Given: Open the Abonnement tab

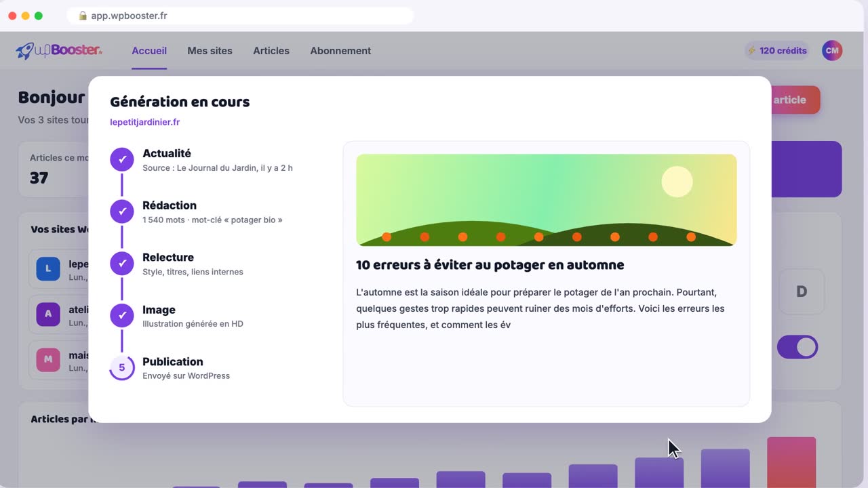Looking at the screenshot, I should coord(340,51).
